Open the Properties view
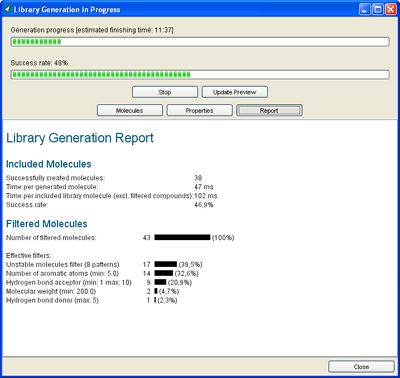Viewport: 400px width, 378px height. point(199,110)
